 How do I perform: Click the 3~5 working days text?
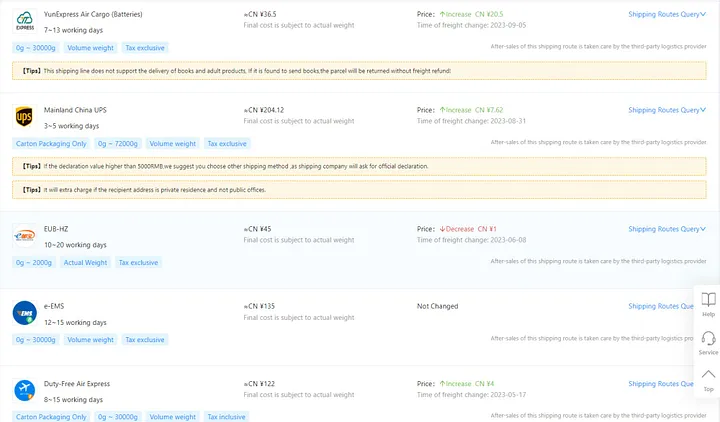[72, 126]
